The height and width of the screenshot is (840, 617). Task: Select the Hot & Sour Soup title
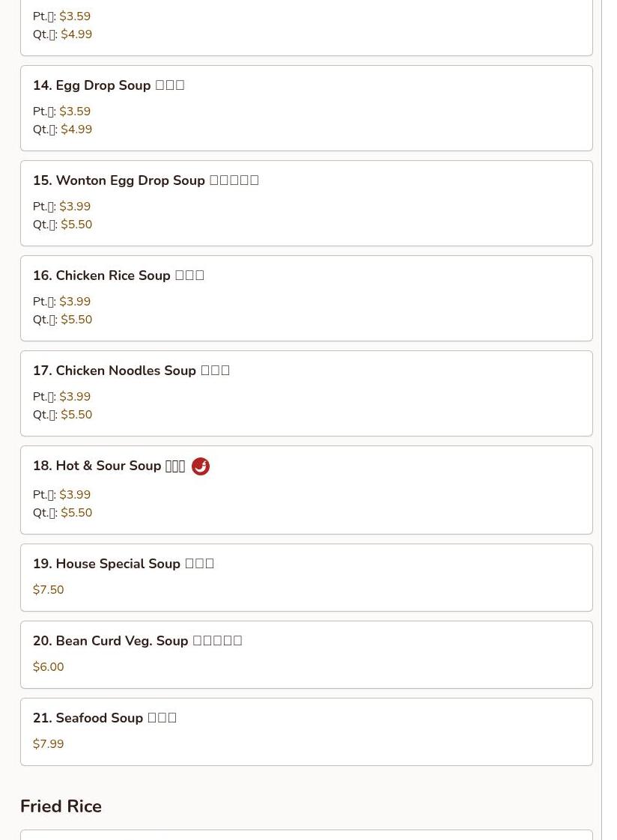109,466
